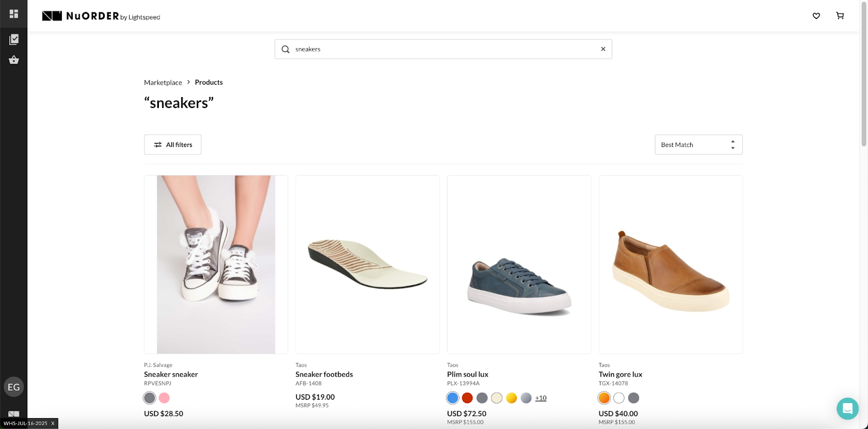Open the shopping cart icon
868x429 pixels.
pos(840,16)
